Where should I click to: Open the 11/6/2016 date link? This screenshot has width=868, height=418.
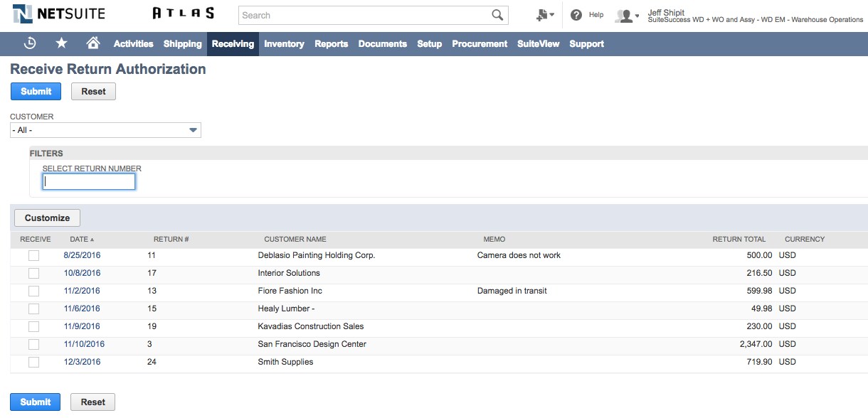coord(82,309)
